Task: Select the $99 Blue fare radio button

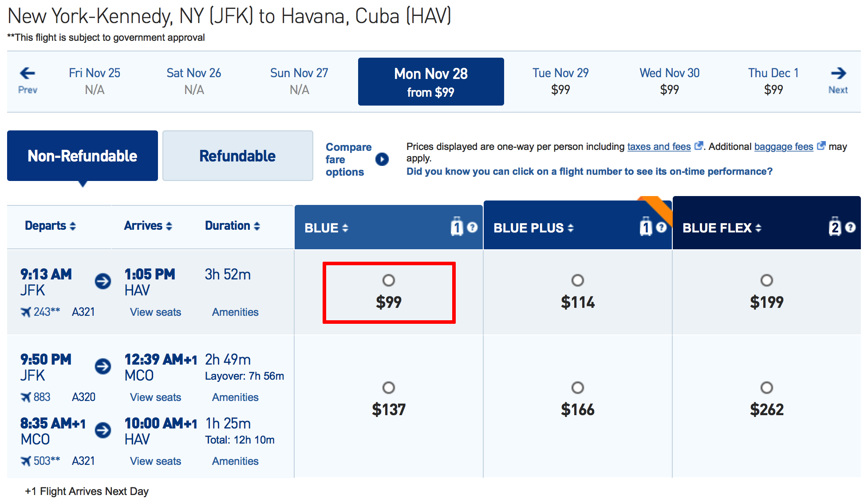Action: point(389,280)
